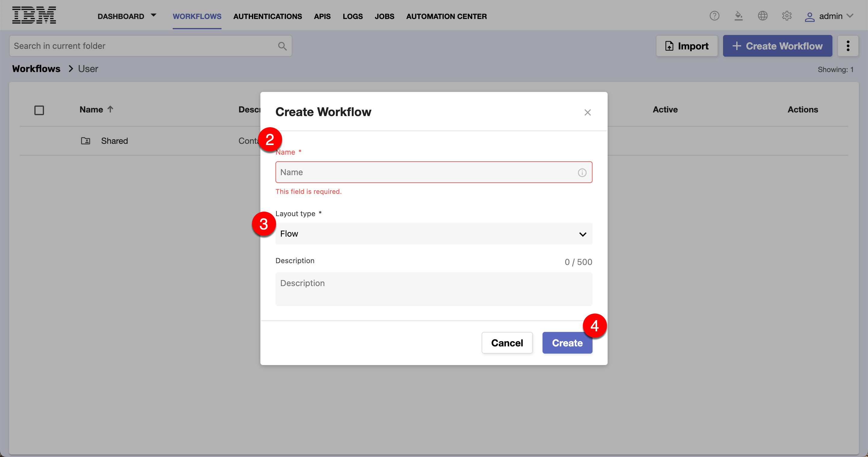
Task: Open the settings gear icon
Action: click(787, 16)
